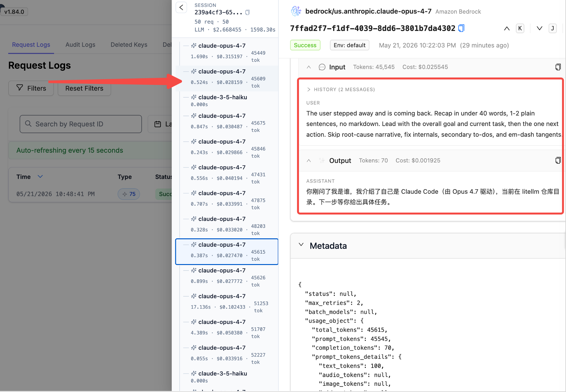The image size is (566, 392).
Task: Select the request with 45626 tok
Action: click(227, 277)
